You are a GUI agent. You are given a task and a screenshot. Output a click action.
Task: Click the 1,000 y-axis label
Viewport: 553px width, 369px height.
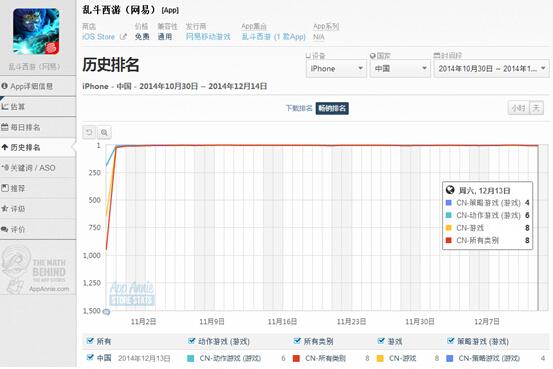(92, 255)
